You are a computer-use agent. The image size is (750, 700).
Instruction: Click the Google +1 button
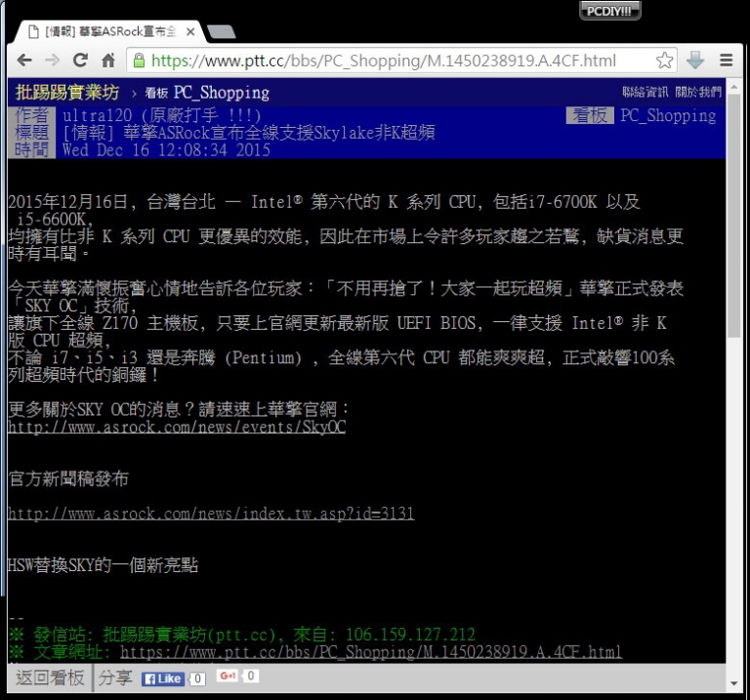tap(228, 676)
